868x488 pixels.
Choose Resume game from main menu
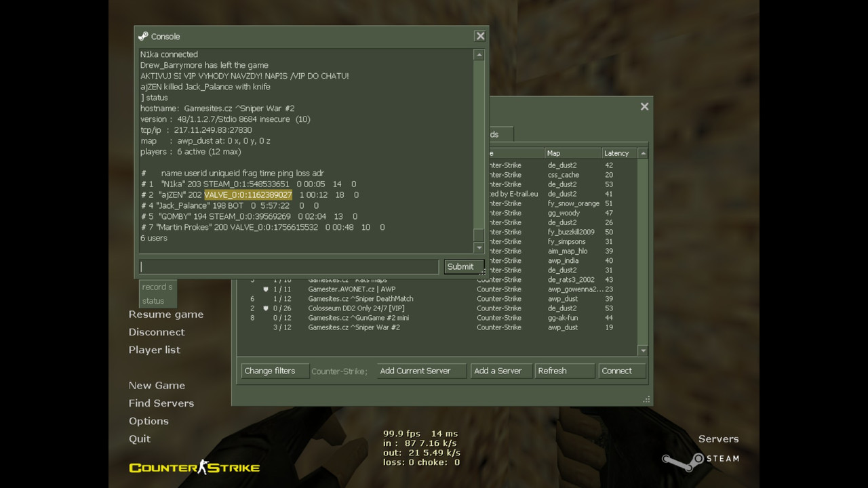(x=166, y=314)
